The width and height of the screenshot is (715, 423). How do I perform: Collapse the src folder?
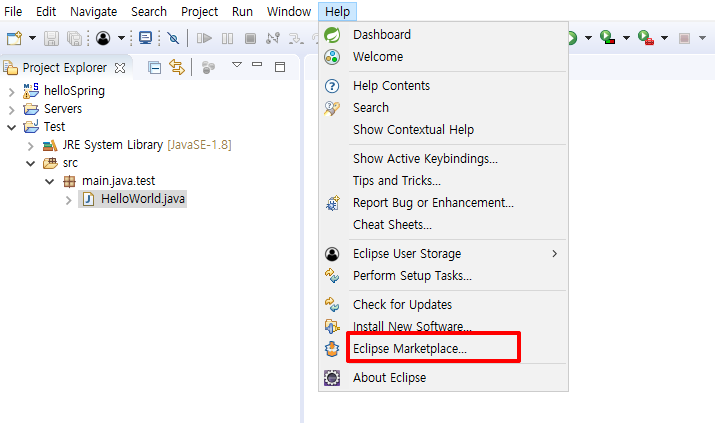tap(31, 163)
